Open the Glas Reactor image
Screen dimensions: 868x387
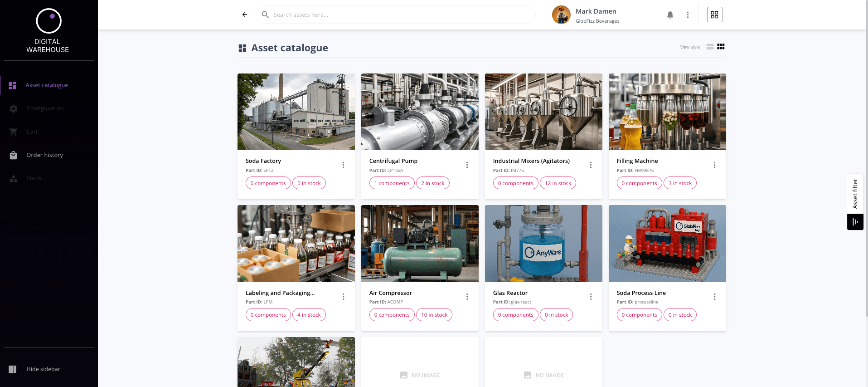click(x=543, y=243)
